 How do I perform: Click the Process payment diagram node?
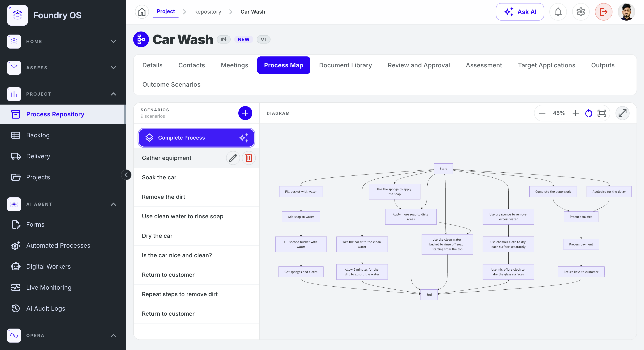[x=581, y=244]
